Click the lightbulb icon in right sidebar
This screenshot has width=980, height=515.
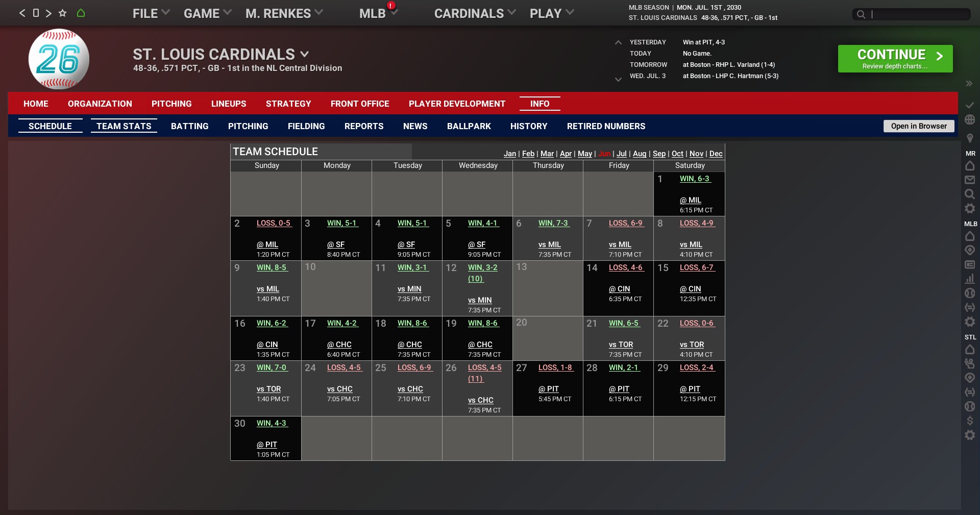pyautogui.click(x=970, y=138)
